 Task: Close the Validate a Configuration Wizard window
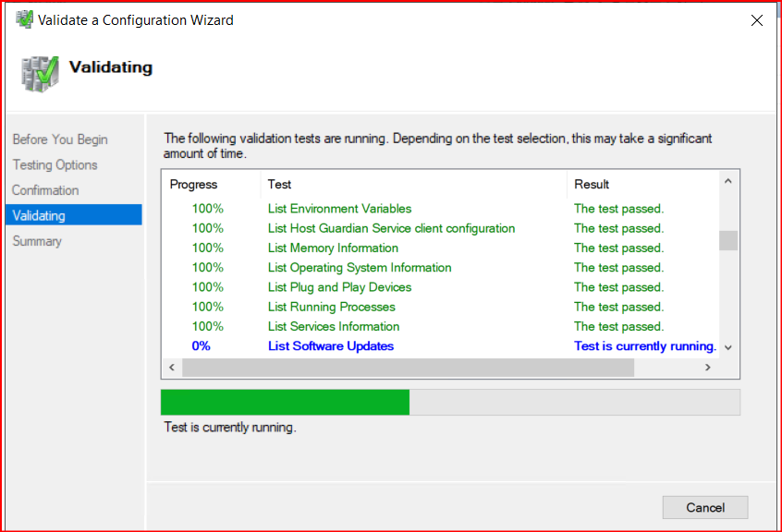click(x=757, y=20)
